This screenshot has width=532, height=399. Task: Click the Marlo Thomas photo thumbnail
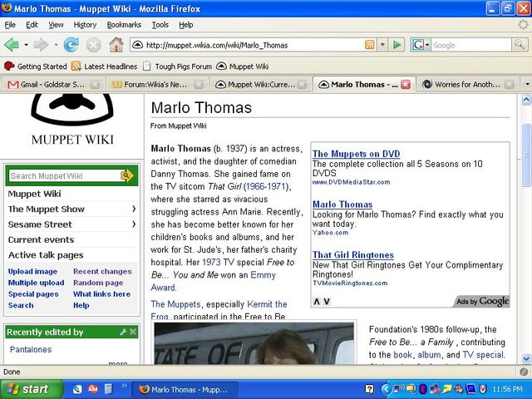[254, 343]
